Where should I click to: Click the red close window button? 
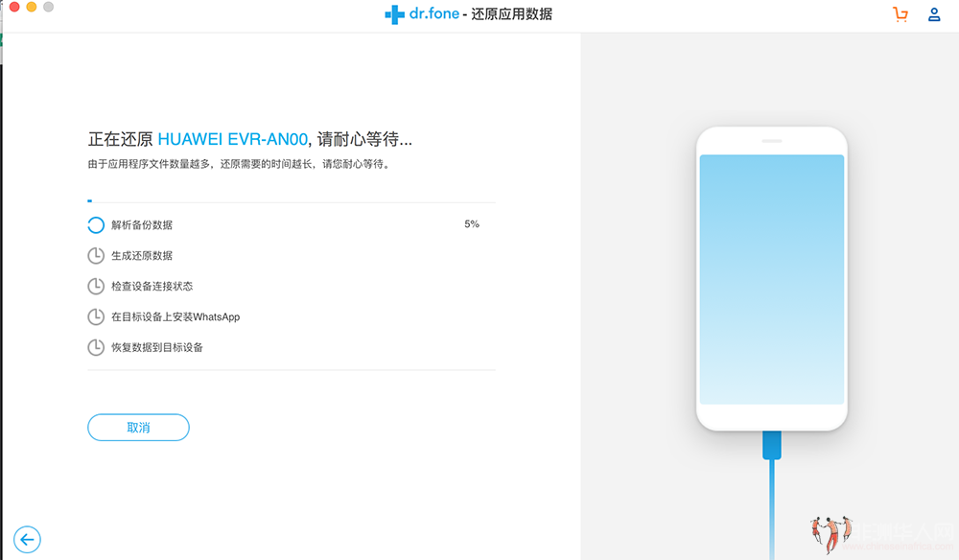14,7
